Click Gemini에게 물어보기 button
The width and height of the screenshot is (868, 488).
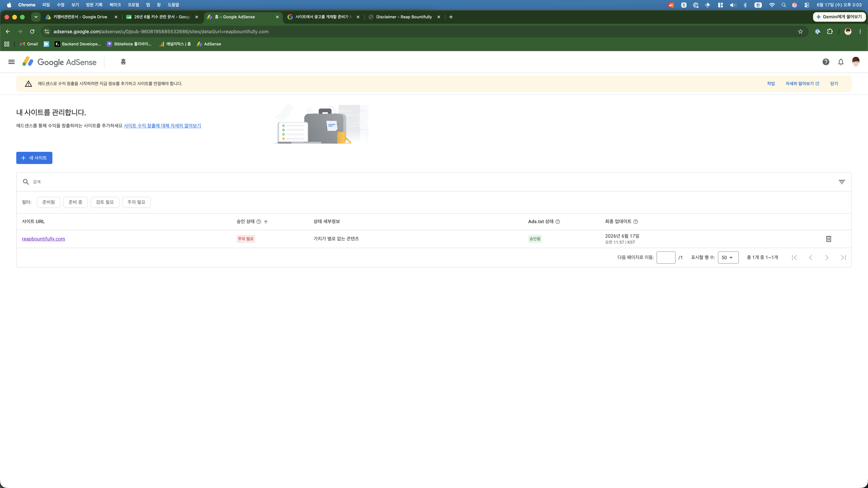click(839, 17)
